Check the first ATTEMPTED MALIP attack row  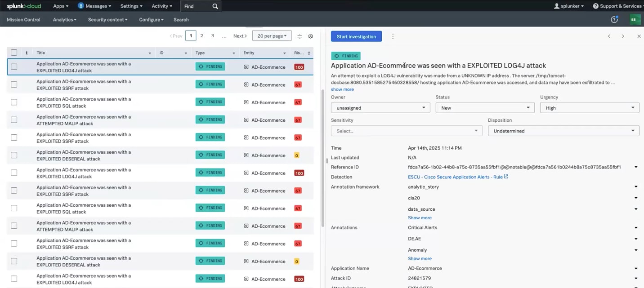[x=14, y=120]
